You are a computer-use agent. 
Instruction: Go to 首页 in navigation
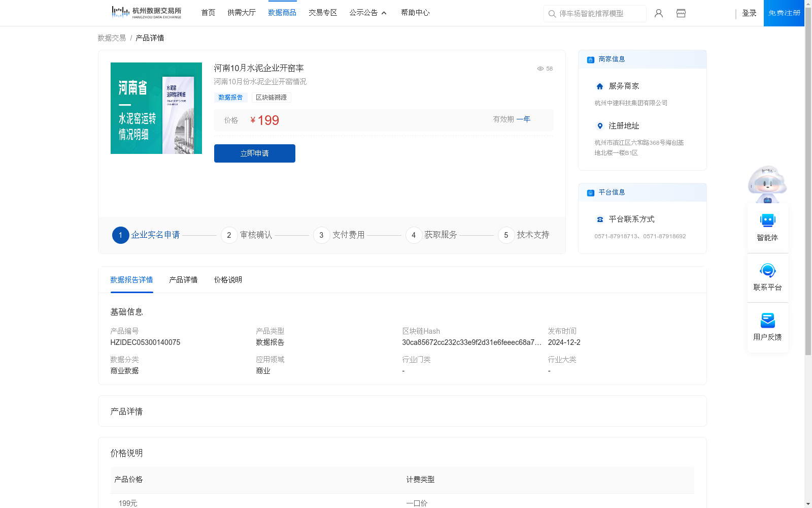(x=208, y=13)
